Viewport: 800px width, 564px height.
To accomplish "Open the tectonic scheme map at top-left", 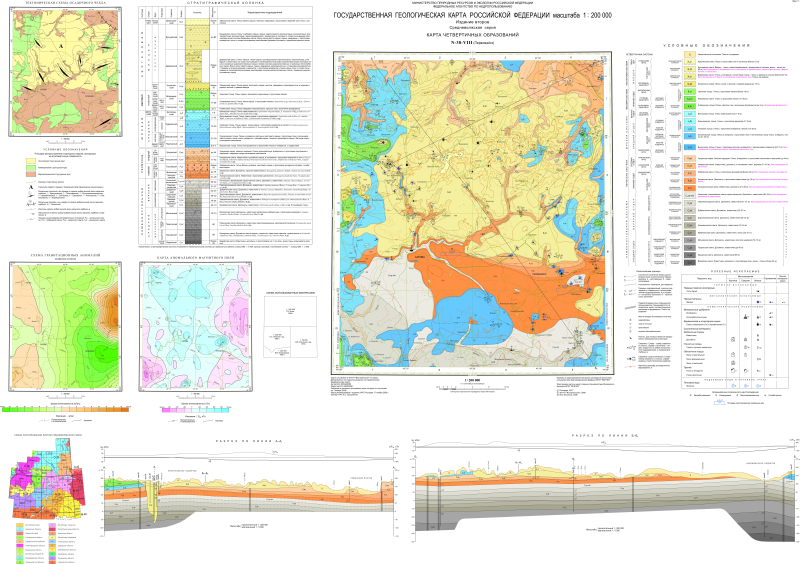I will (64, 70).
